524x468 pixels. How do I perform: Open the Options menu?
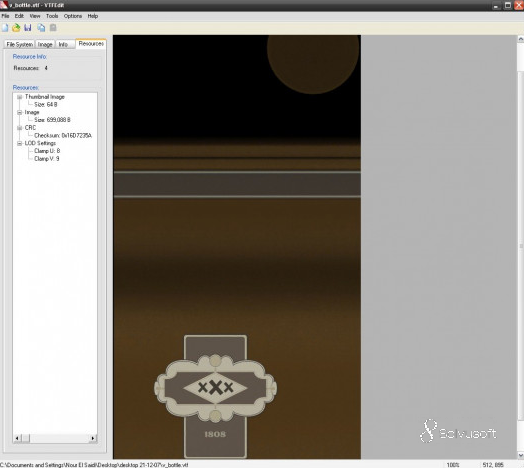[73, 16]
